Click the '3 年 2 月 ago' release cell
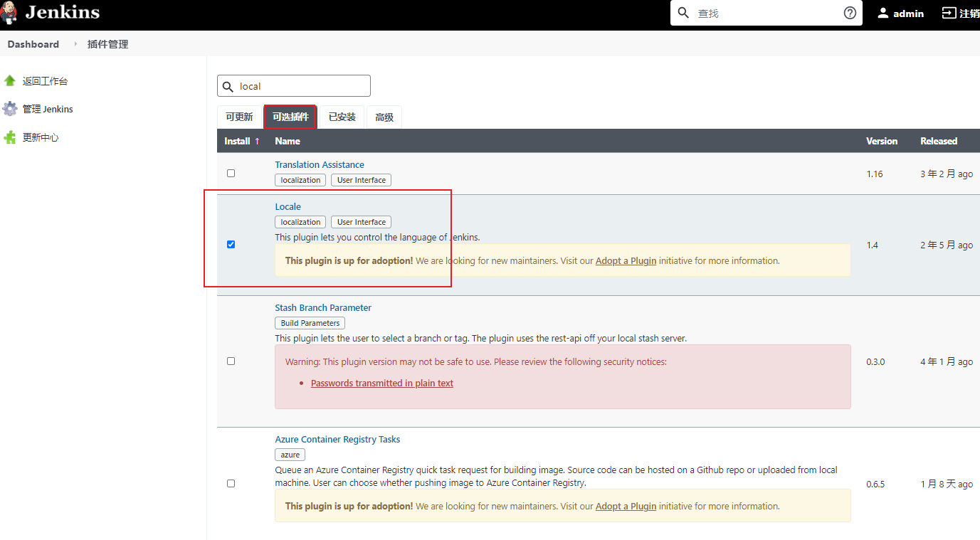 click(947, 174)
